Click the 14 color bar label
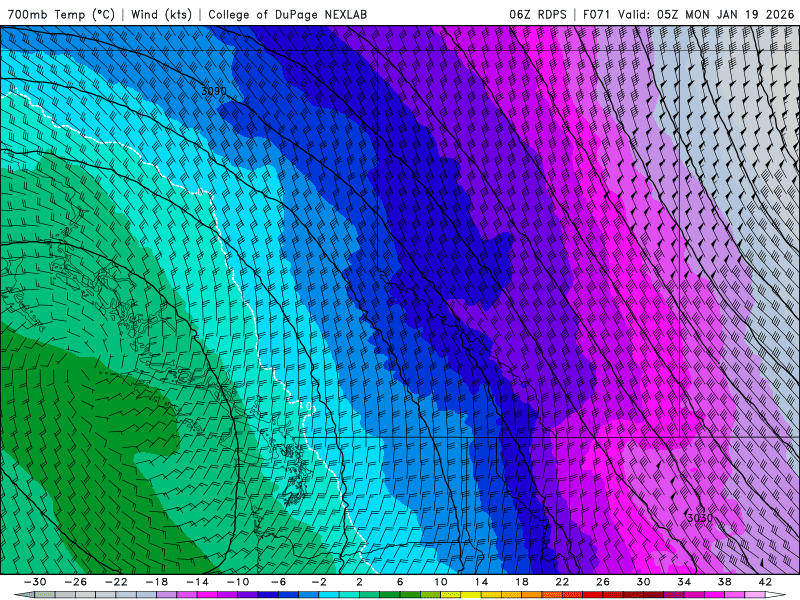Viewport: 800px width, 600px height. point(481,582)
